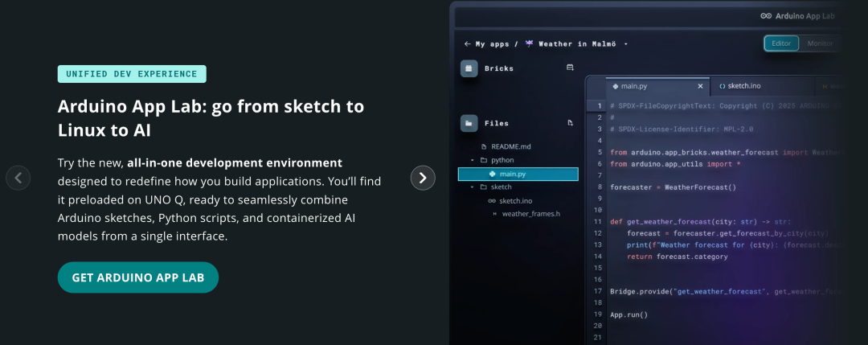This screenshot has width=868, height=345.
Task: Click the Arduino icon beside sketch.ino in the file tree
Action: click(x=492, y=200)
